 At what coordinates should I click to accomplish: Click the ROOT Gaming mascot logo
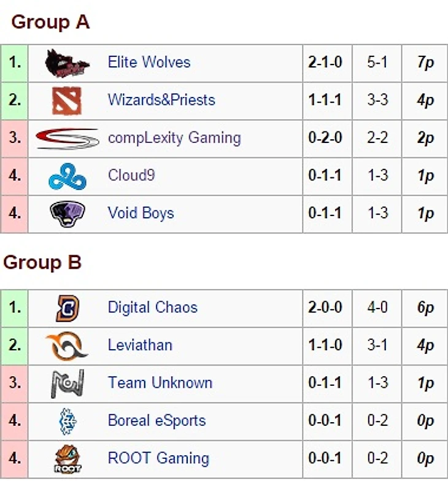pyautogui.click(x=67, y=459)
